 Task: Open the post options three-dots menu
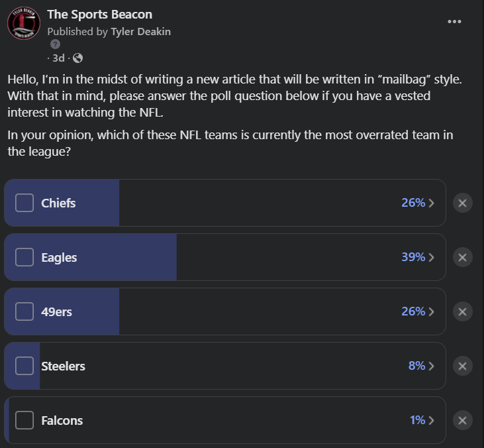coord(454,21)
